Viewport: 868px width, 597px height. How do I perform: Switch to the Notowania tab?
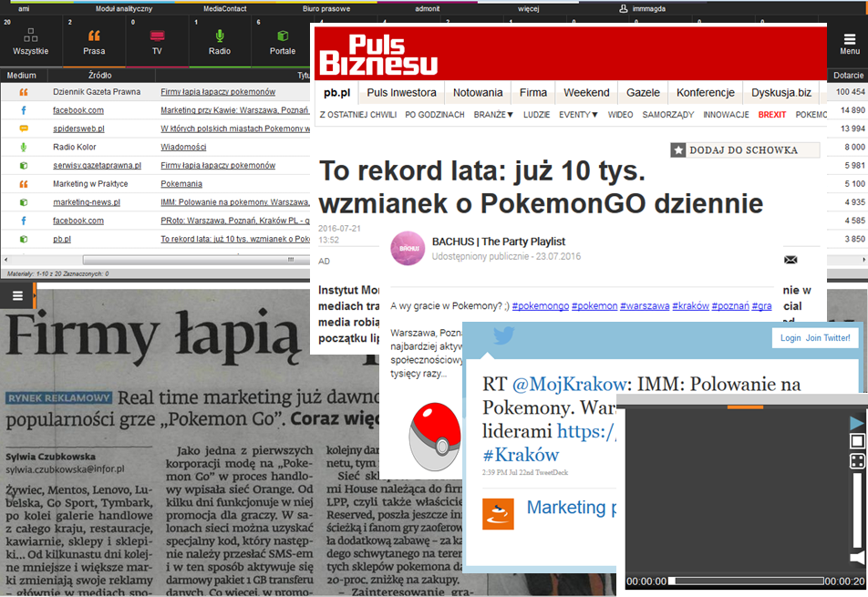[478, 92]
